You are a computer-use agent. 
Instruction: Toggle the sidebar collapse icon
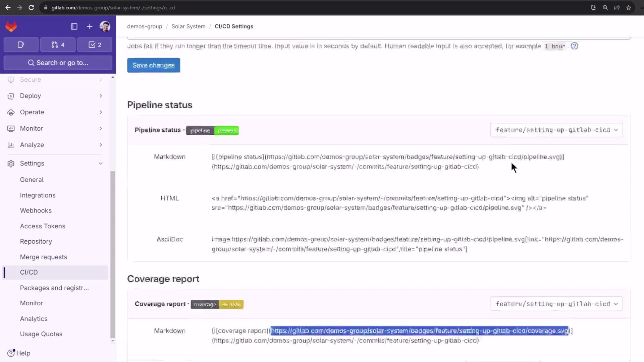coord(74,26)
